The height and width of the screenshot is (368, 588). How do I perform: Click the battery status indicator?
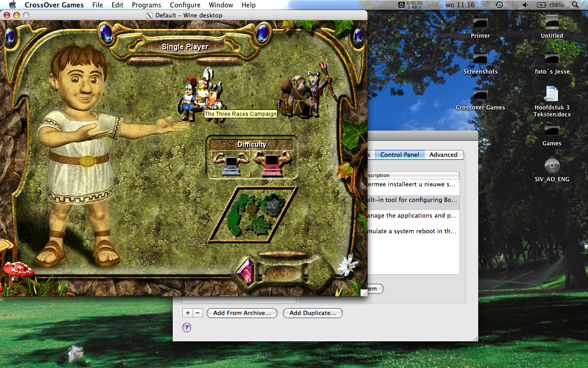click(550, 5)
